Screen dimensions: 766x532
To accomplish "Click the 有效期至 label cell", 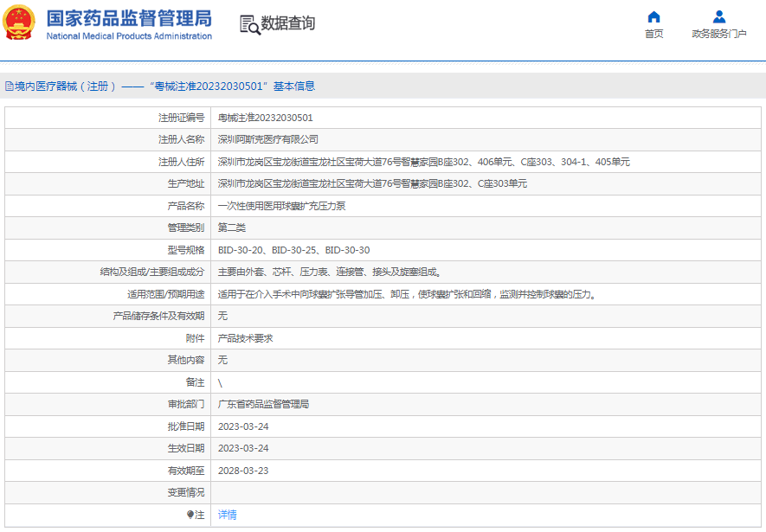I will point(108,471).
